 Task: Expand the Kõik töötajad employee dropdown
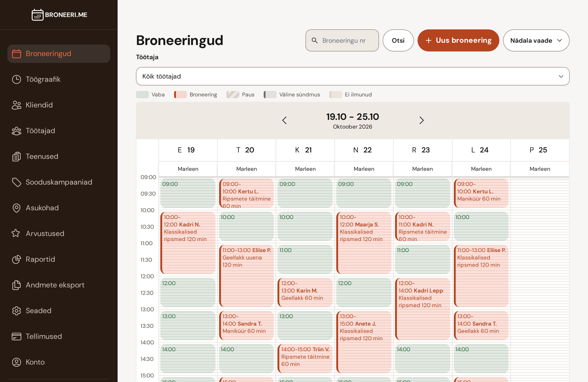pyautogui.click(x=353, y=76)
